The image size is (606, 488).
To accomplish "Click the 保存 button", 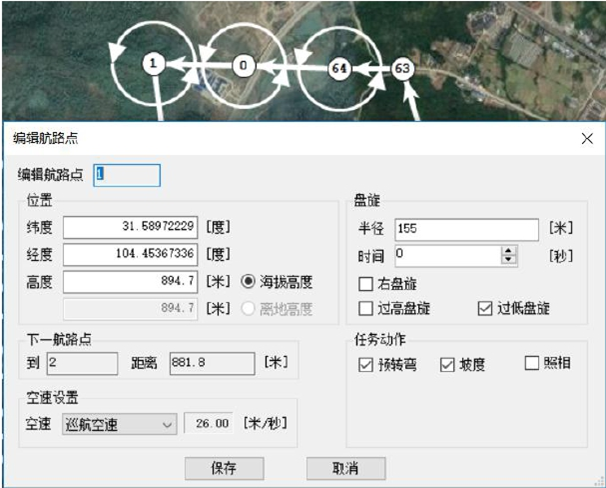I will pos(224,469).
